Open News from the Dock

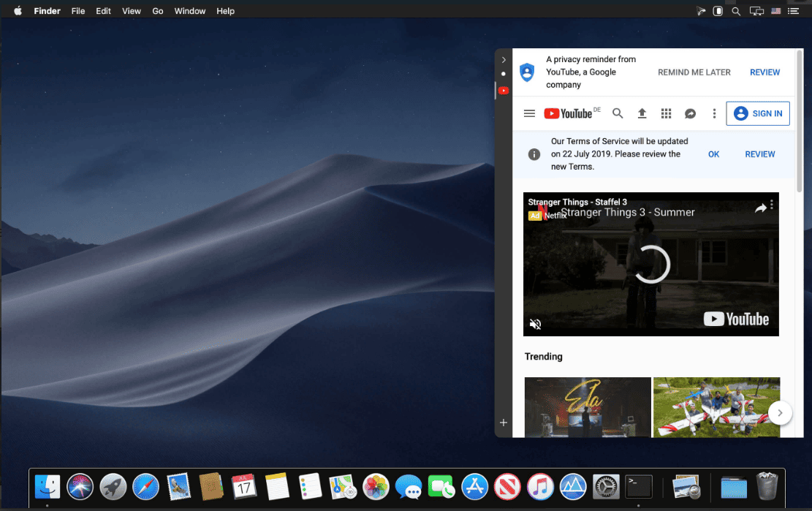(507, 487)
